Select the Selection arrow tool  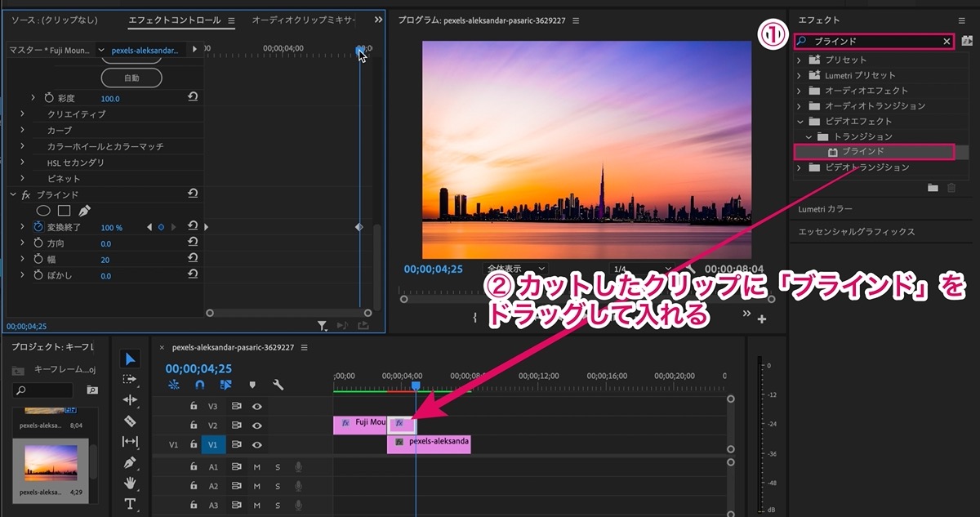coord(131,359)
